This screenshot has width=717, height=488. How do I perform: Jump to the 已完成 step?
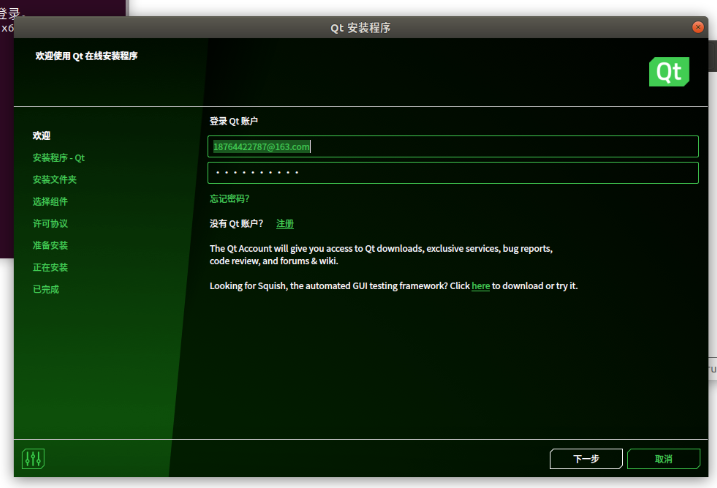(x=46, y=290)
